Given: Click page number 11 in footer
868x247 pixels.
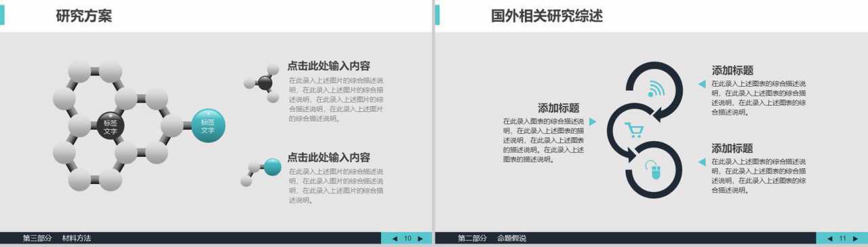Looking at the screenshot, I should [x=843, y=238].
